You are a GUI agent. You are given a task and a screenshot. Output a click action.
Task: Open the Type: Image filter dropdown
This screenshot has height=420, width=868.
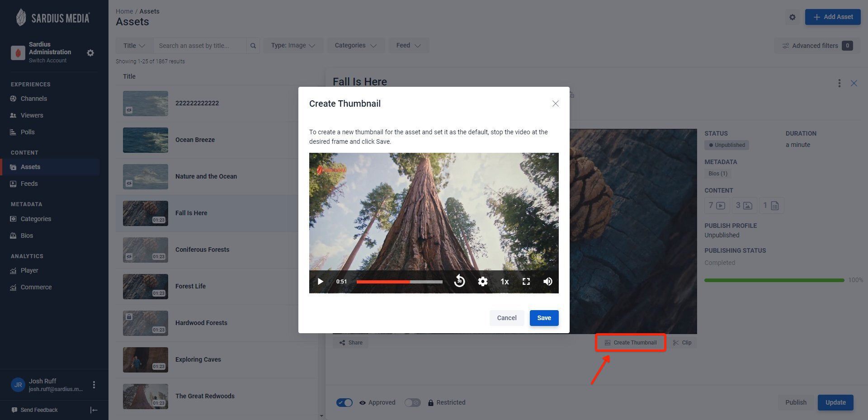pos(293,46)
